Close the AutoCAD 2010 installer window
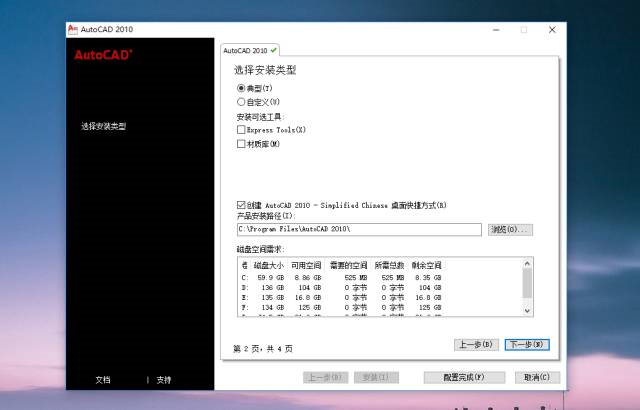 click(552, 30)
